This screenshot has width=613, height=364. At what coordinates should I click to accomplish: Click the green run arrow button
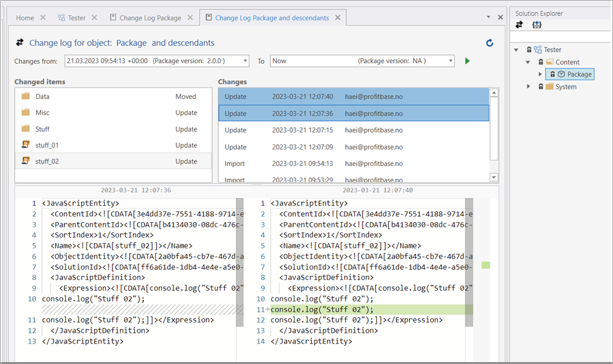click(x=467, y=61)
